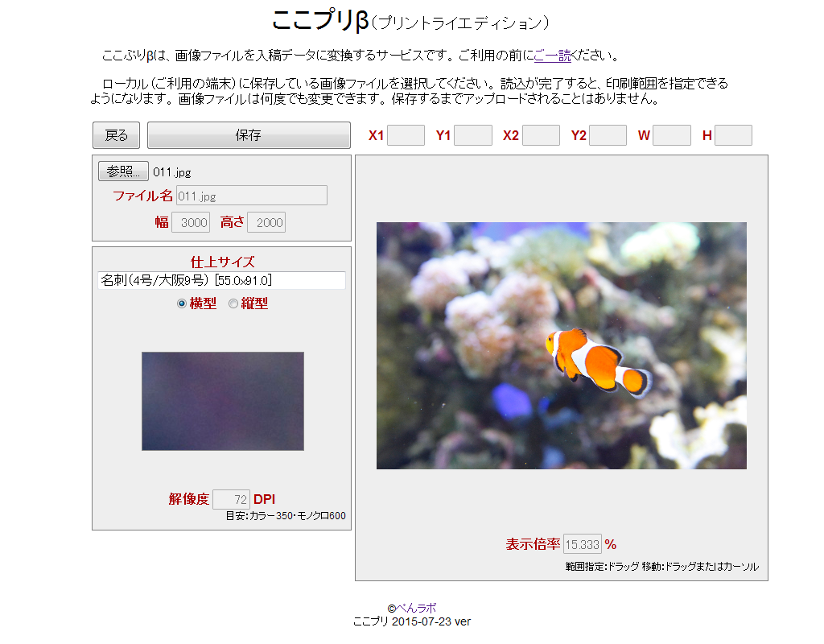This screenshot has width=824, height=644.
Task: Open the 仕上サイズ size dropdown
Action: tap(221, 280)
